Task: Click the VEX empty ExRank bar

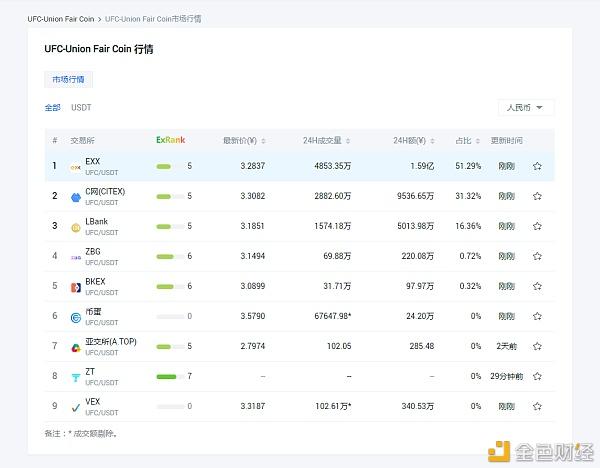Action: coord(171,406)
